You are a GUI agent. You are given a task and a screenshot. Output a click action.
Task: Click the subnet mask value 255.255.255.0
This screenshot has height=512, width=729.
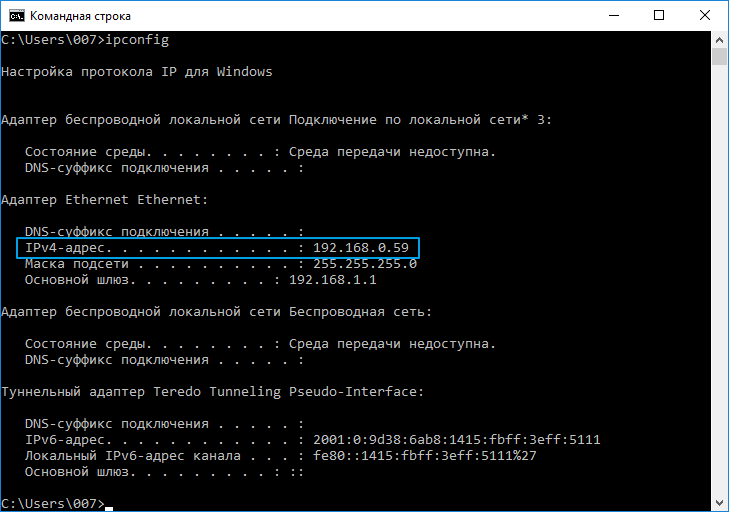pyautogui.click(x=365, y=264)
